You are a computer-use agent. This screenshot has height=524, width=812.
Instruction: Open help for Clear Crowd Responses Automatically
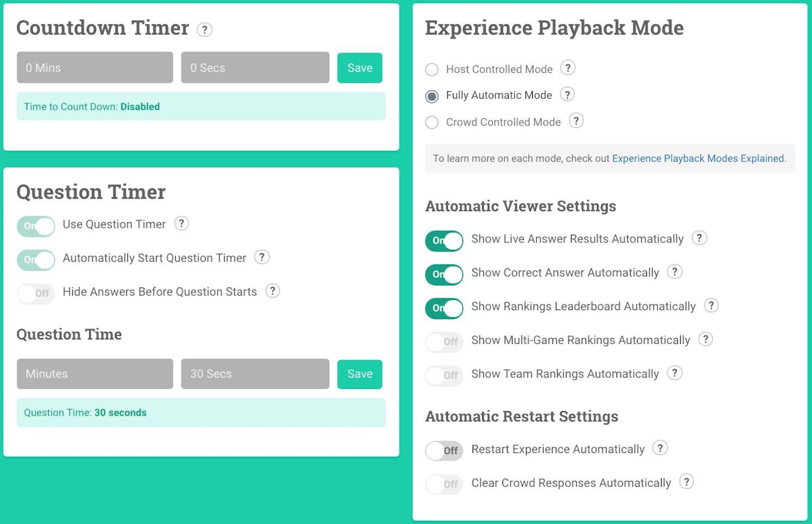click(x=686, y=481)
